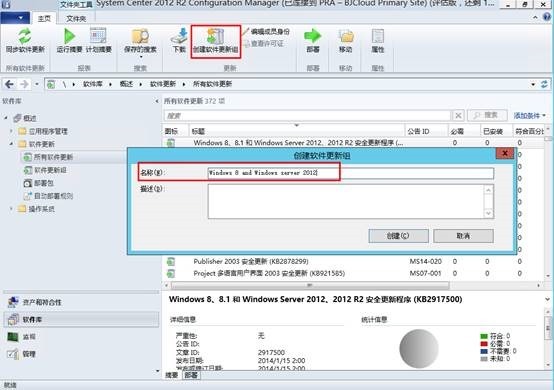Open the 管理 workspace
This screenshot has width=554, height=390.
click(81, 354)
